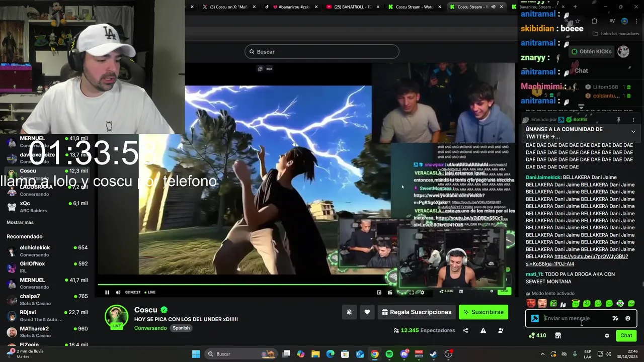644x362 pixels.
Task: Switch to the BANATROLL YouTube tab
Action: click(x=352, y=7)
